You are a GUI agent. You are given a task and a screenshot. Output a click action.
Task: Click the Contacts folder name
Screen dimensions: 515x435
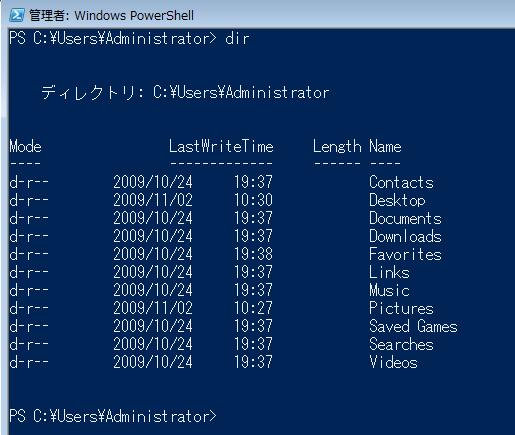[x=401, y=182]
